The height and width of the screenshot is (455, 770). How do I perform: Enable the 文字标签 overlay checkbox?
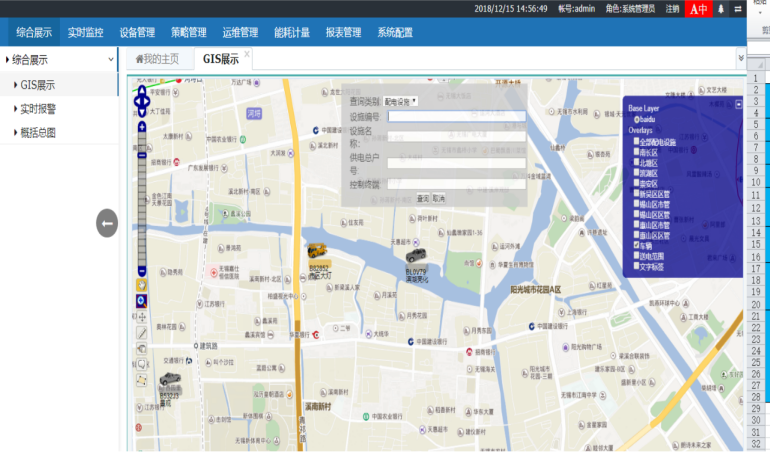[636, 266]
